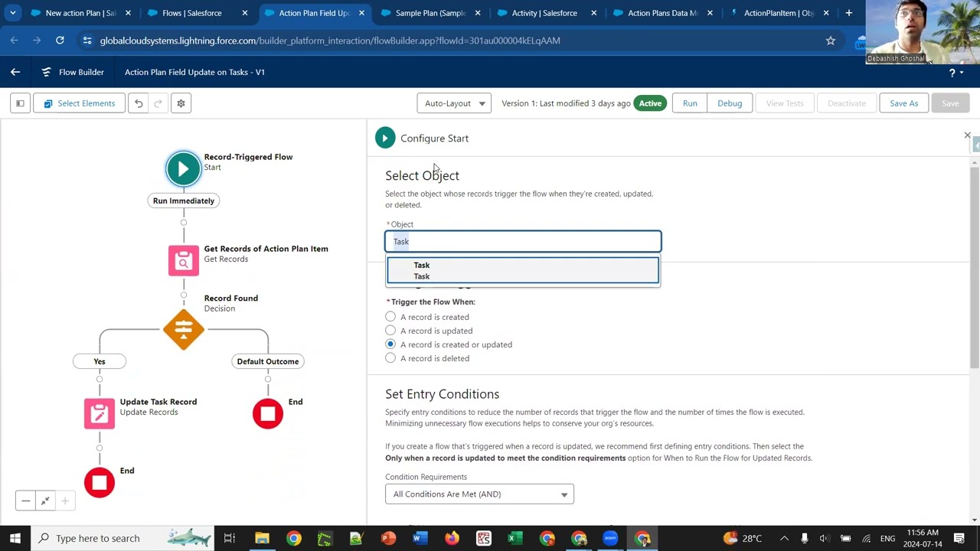Open the Auto-Layout dropdown
This screenshot has width=980, height=551.
click(x=454, y=103)
